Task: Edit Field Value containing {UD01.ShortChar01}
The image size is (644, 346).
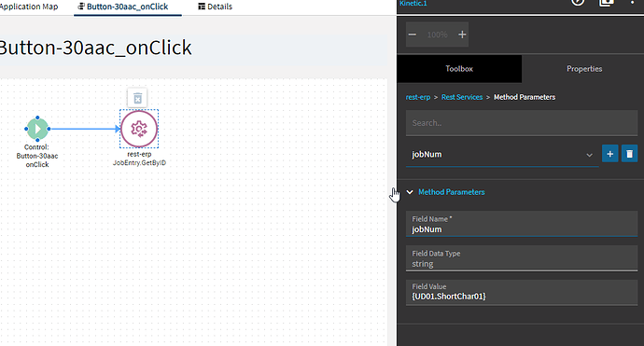Action: pos(522,292)
